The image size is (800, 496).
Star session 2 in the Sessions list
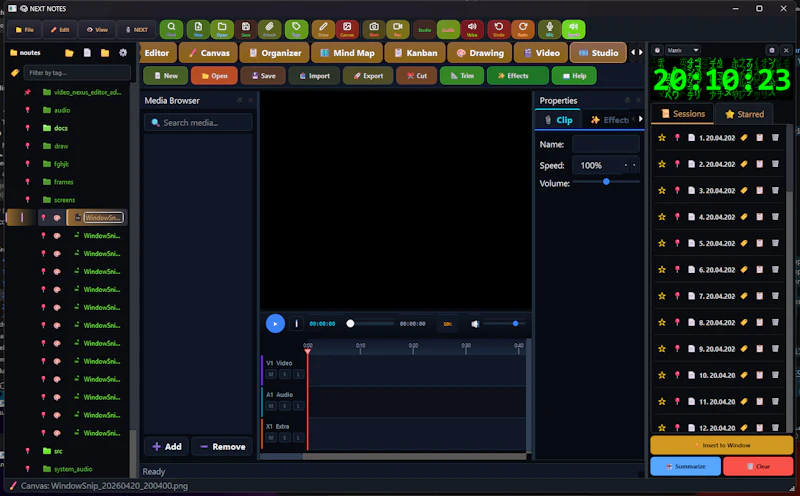662,164
